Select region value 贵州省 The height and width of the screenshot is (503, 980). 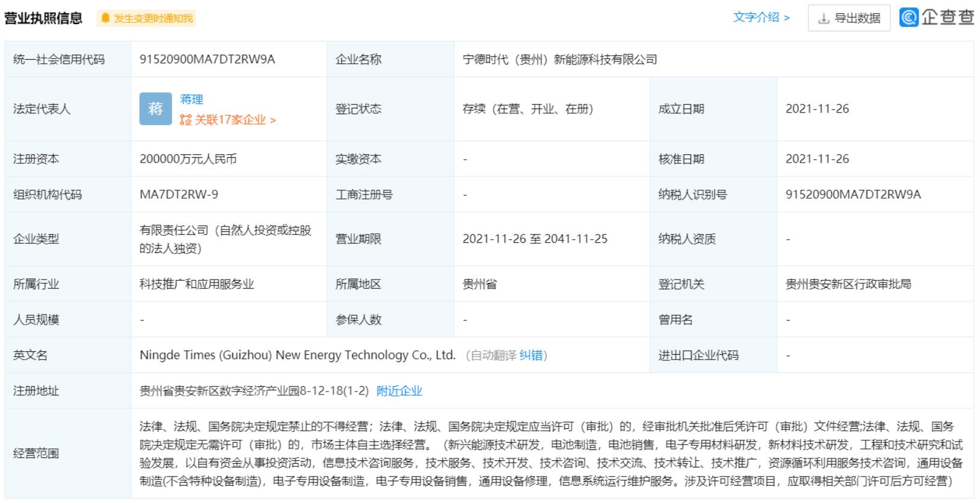coord(480,284)
